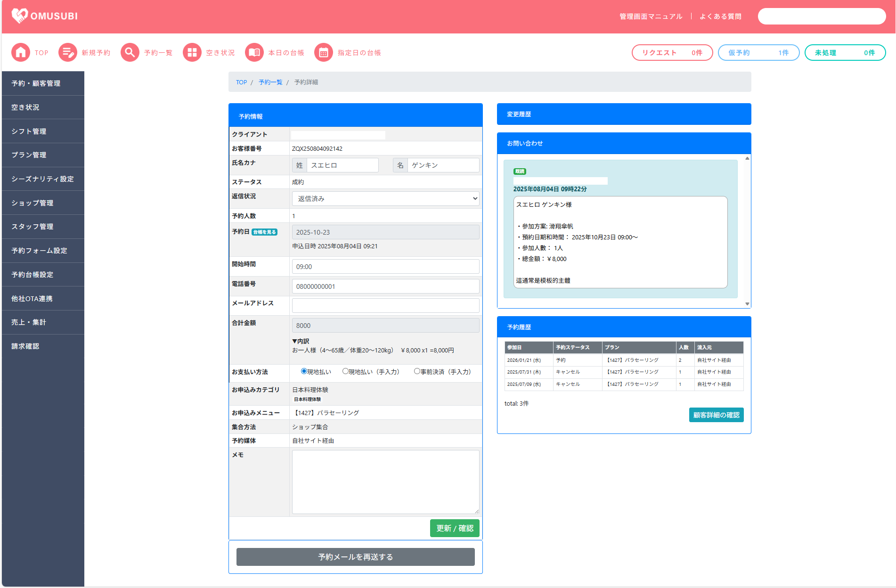Open 予約一覧 magnifier icon
Viewport: 896px width, 588px height.
click(130, 53)
